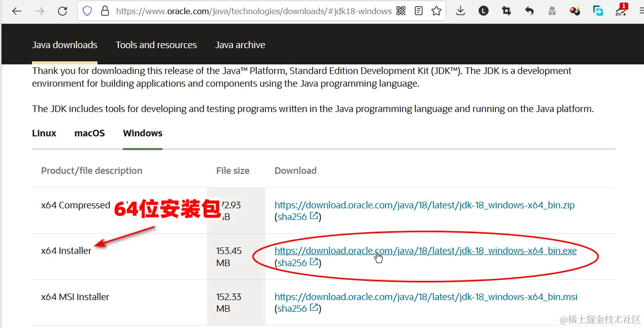Click the padlock site security icon
This screenshot has height=328, width=644.
pyautogui.click(x=105, y=11)
